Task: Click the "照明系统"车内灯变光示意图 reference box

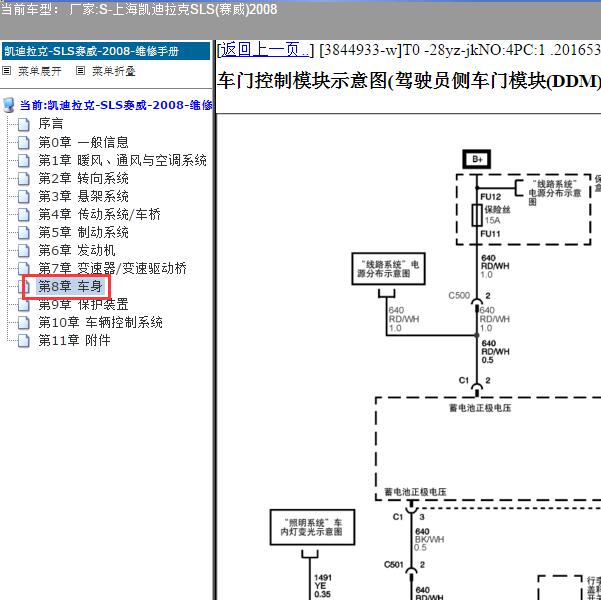Action: pos(312,527)
